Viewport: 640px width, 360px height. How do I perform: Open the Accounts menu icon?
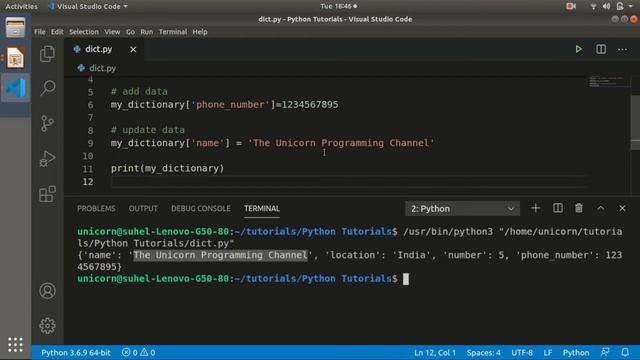click(47, 291)
